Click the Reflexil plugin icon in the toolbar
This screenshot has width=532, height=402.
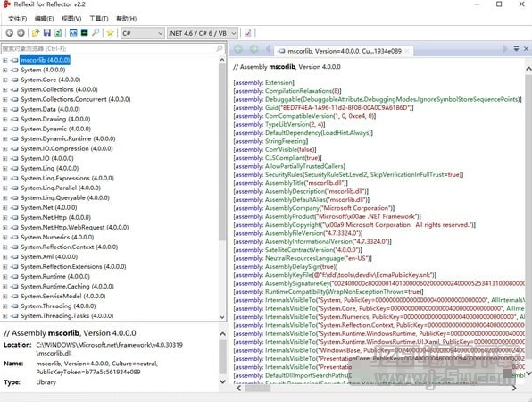[247, 33]
